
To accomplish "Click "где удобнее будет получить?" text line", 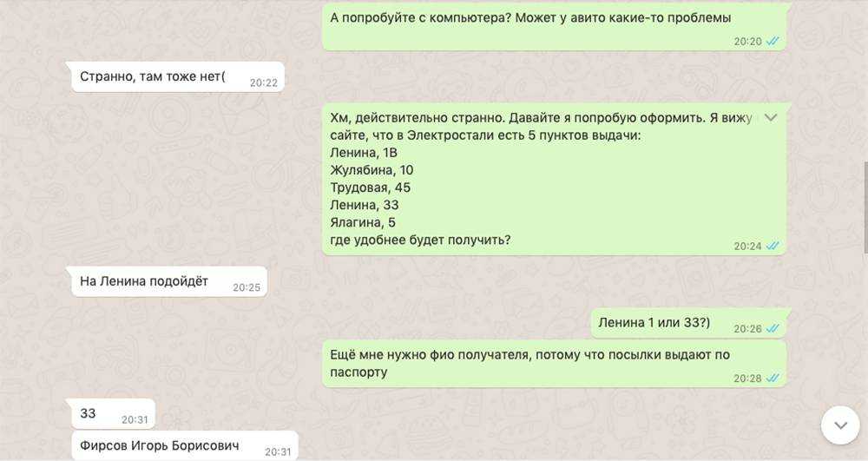I will pyautogui.click(x=420, y=240).
